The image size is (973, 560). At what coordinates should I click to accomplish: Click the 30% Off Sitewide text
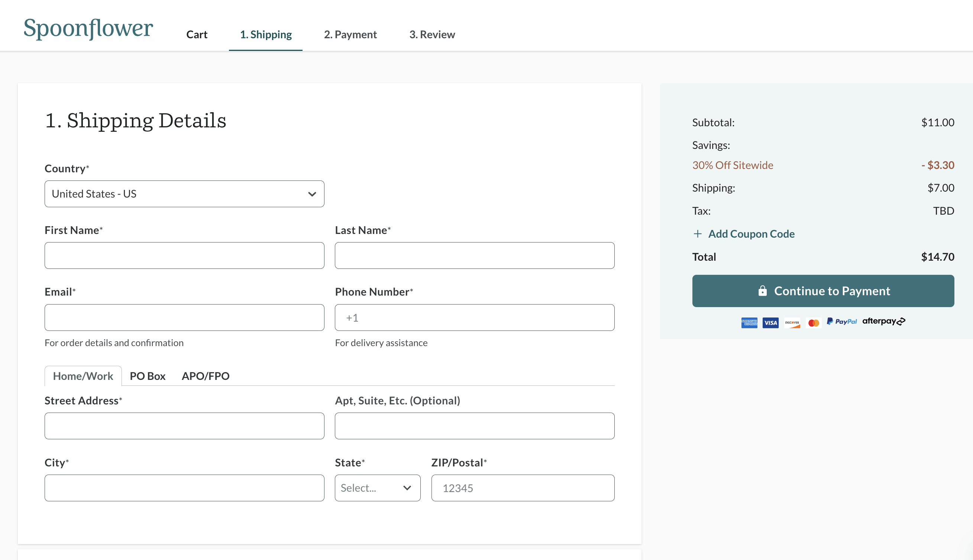733,165
